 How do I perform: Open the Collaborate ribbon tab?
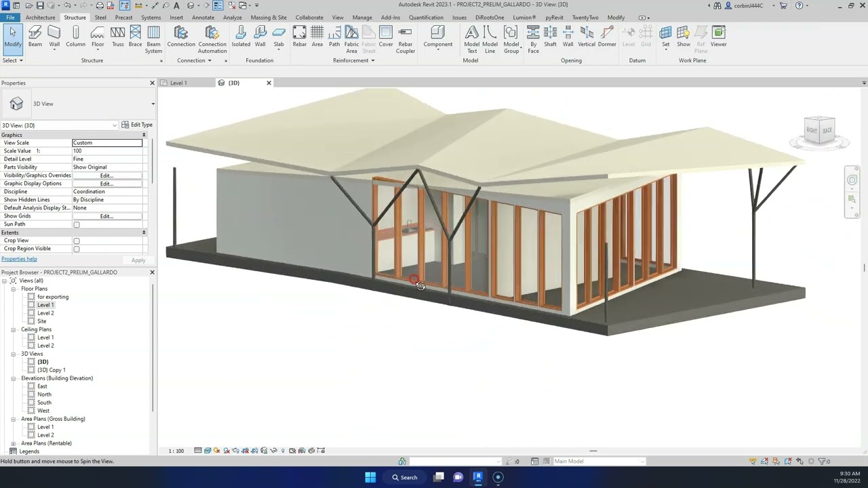click(309, 18)
